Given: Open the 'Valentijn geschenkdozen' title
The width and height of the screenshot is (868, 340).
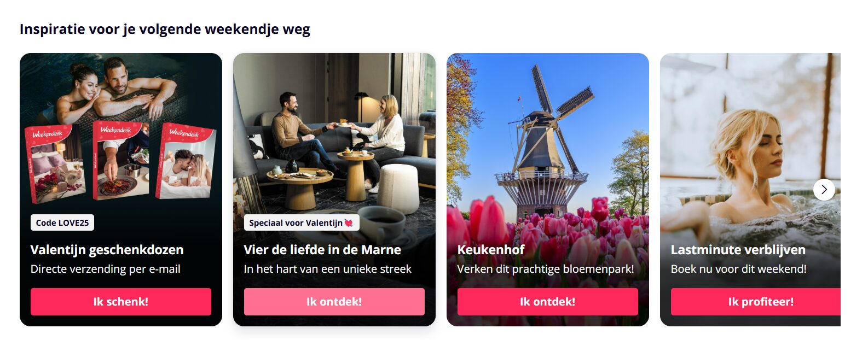Looking at the screenshot, I should (107, 250).
